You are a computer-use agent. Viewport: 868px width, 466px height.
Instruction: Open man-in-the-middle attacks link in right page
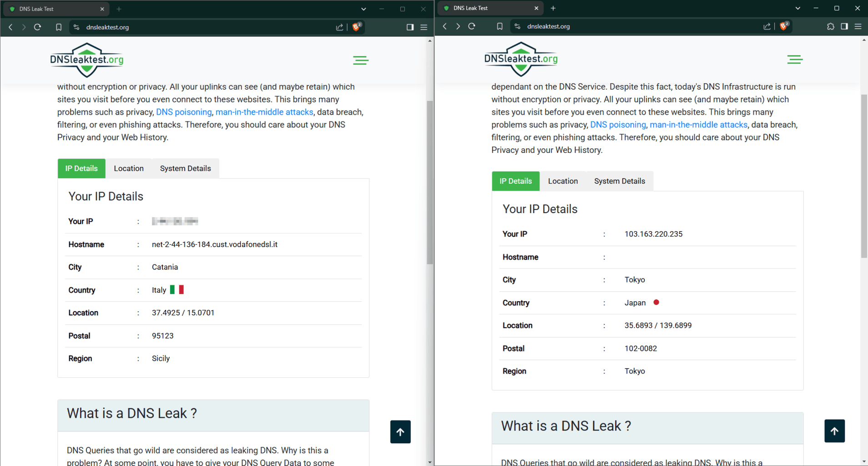click(698, 125)
